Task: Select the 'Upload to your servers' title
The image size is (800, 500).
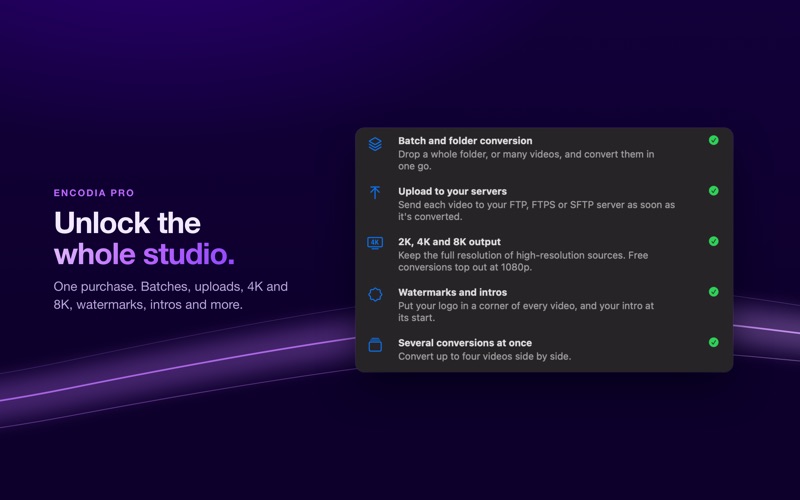Action: (x=453, y=191)
